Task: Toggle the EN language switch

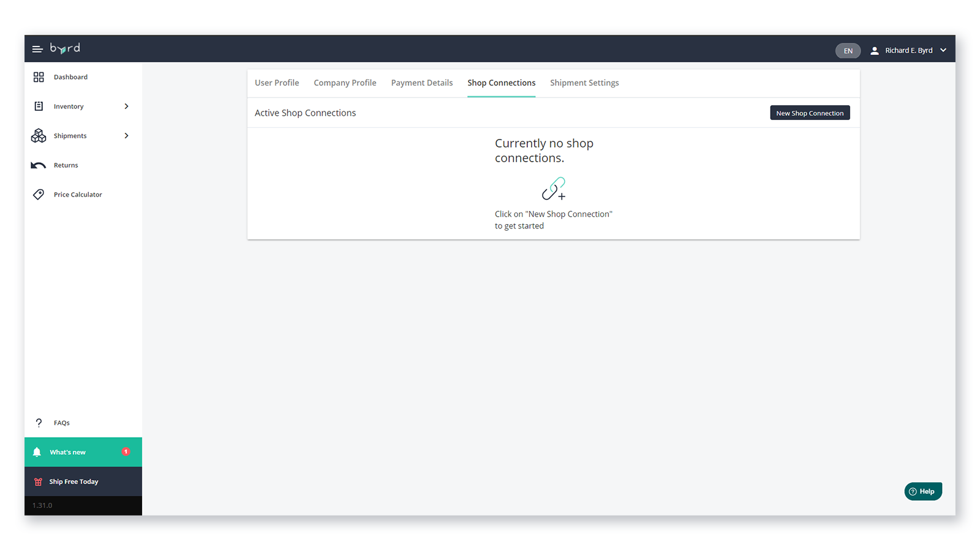Action: tap(848, 51)
